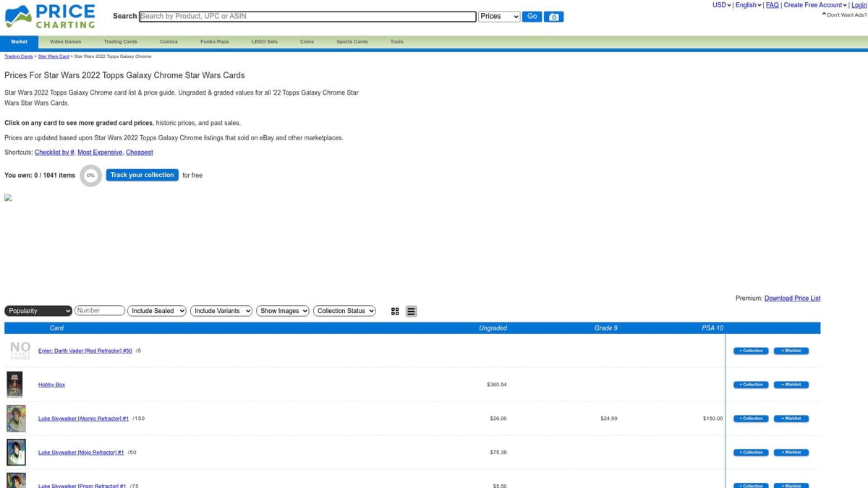868x488 pixels.
Task: Add Luke Skywalker Mojo Refractor to Collection
Action: [x=751, y=453]
